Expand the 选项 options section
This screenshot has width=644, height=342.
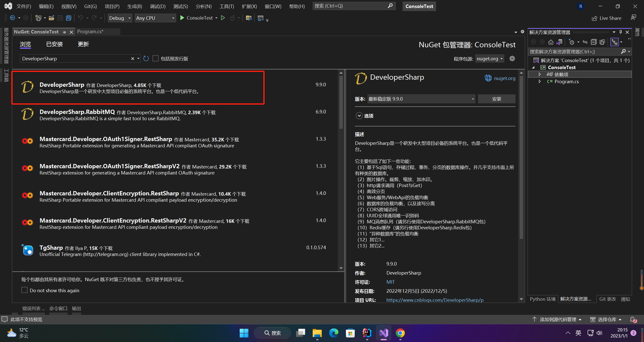pyautogui.click(x=359, y=116)
